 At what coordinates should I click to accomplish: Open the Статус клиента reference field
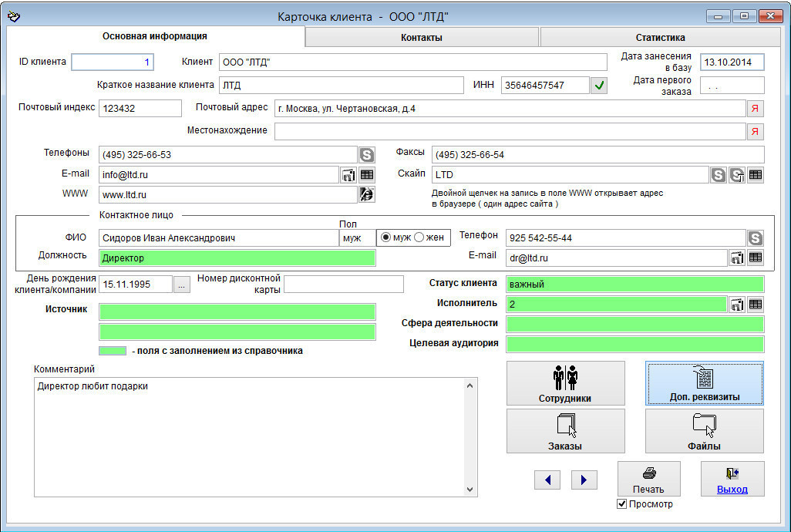point(634,285)
